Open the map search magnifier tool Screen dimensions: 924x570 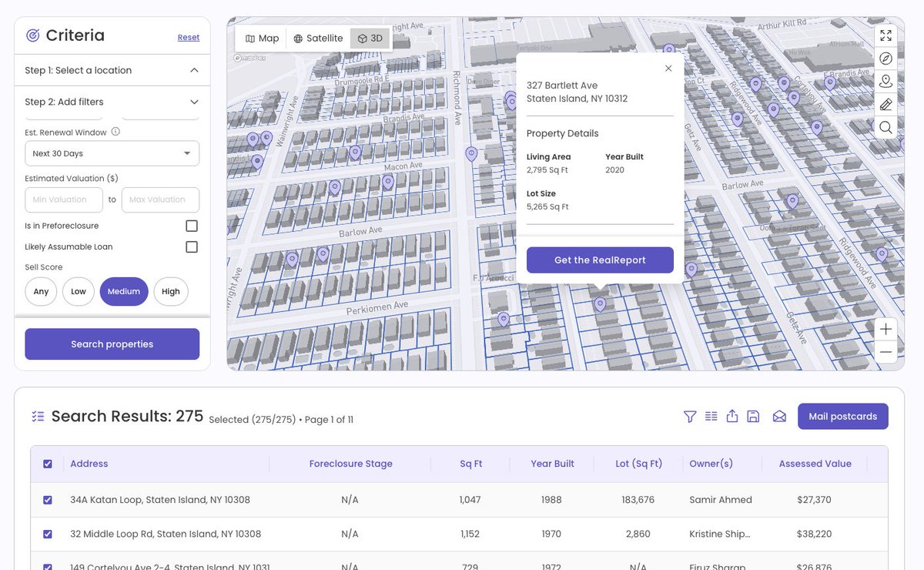click(885, 127)
